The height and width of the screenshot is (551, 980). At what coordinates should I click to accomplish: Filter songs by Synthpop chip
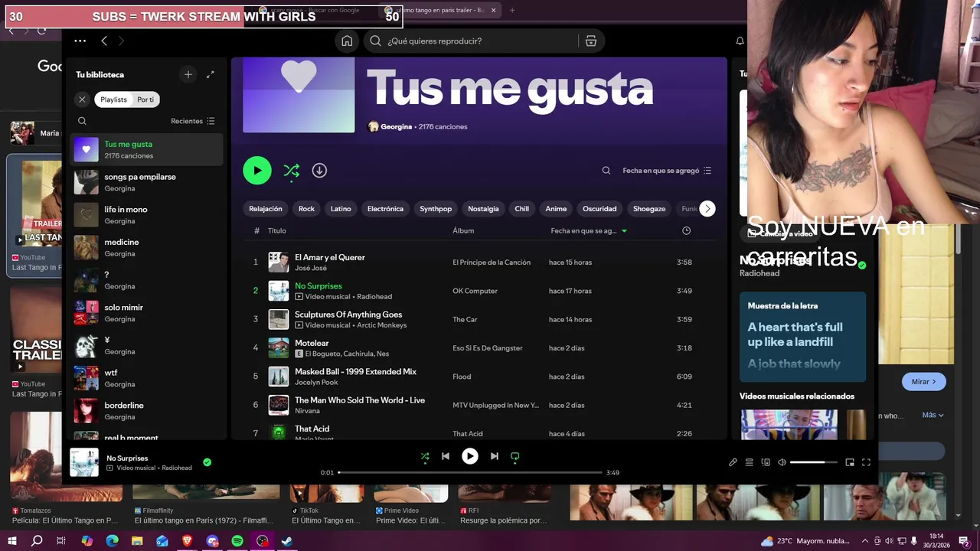[x=436, y=209]
